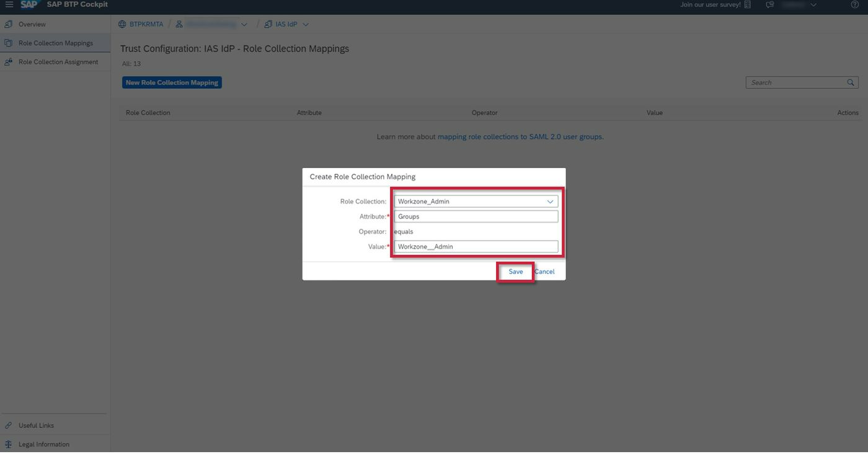The height and width of the screenshot is (454, 868).
Task: Click the user survey form icon
Action: click(748, 5)
